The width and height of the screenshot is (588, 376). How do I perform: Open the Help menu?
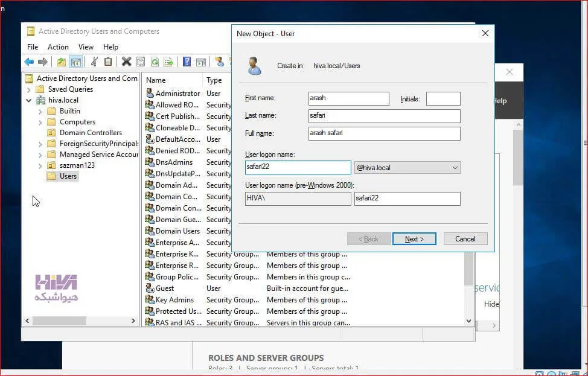pos(110,47)
